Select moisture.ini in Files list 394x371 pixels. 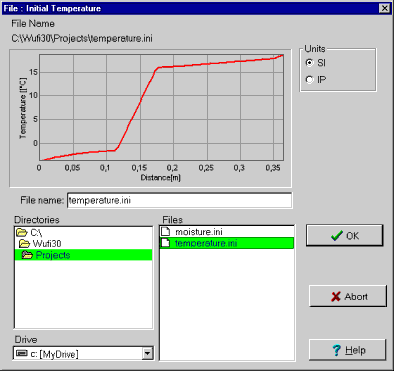(227, 232)
